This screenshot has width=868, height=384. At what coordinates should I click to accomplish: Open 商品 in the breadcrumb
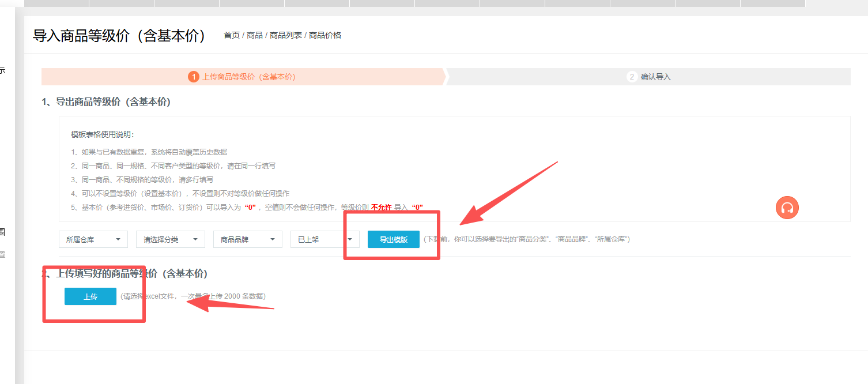pos(255,35)
